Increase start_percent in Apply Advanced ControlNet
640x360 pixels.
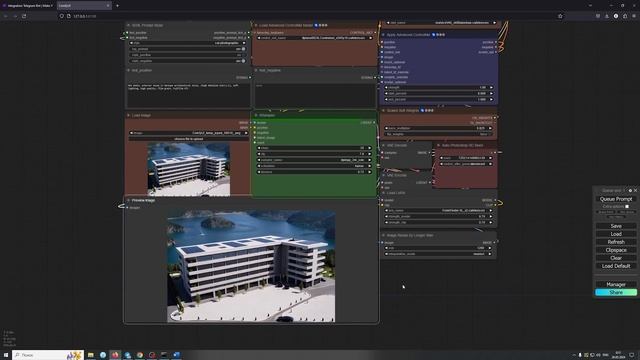pos(491,93)
